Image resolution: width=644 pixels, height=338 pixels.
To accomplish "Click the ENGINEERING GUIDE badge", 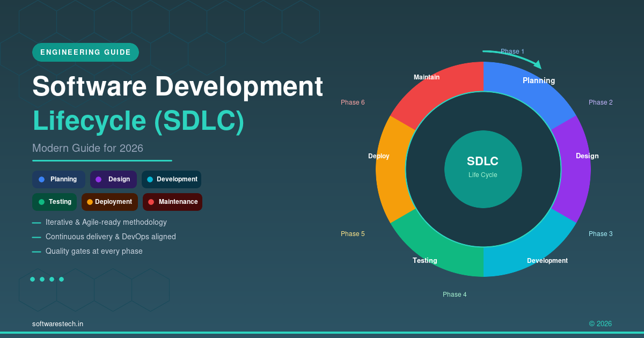I will point(85,52).
